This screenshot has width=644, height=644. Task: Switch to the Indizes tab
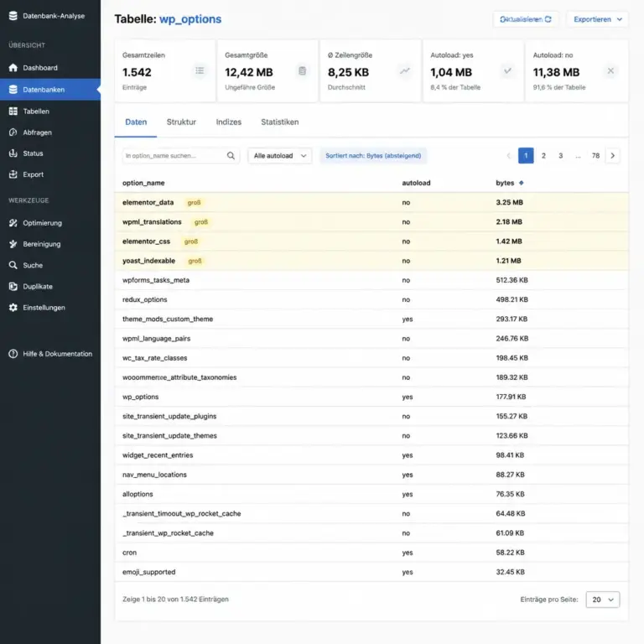pyautogui.click(x=229, y=122)
